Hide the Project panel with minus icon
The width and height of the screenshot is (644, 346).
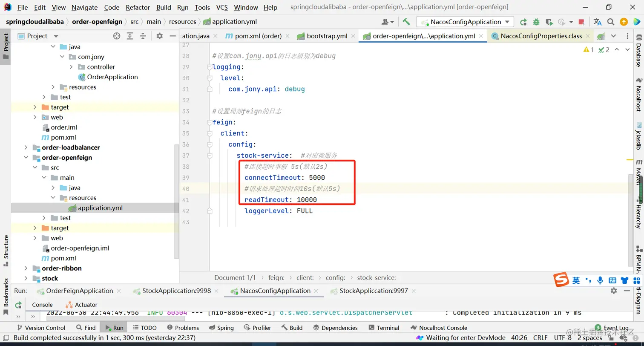click(x=172, y=36)
